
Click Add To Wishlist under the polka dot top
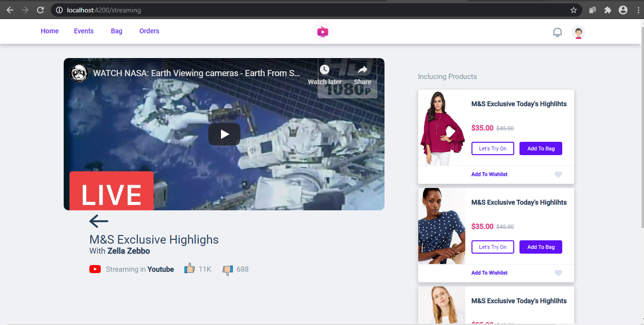489,273
